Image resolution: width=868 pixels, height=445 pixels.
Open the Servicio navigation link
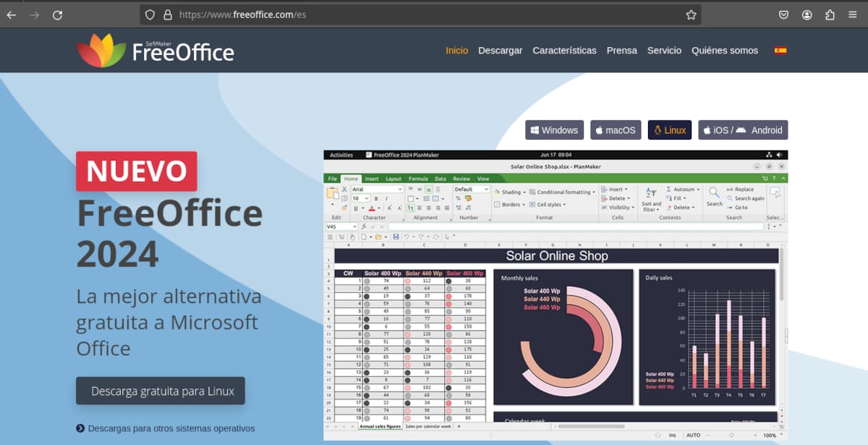click(664, 50)
